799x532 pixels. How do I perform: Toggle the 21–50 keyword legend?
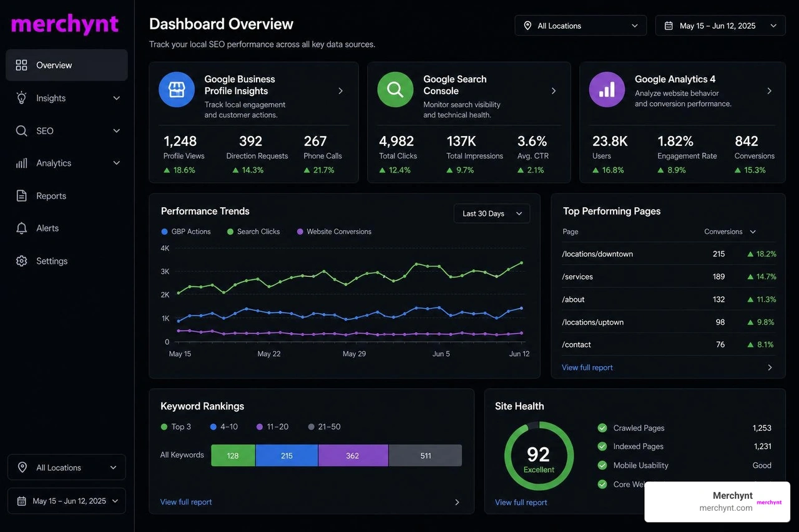pyautogui.click(x=325, y=427)
